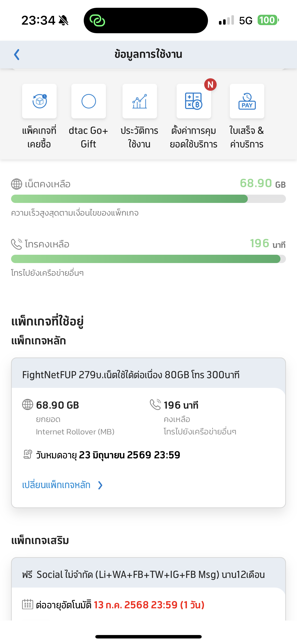Tap the calendar icon beside auto-renew date
This screenshot has width=297, height=644.
[27, 605]
